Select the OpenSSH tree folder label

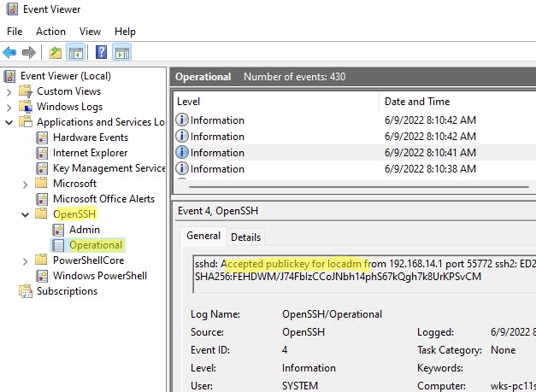point(74,214)
